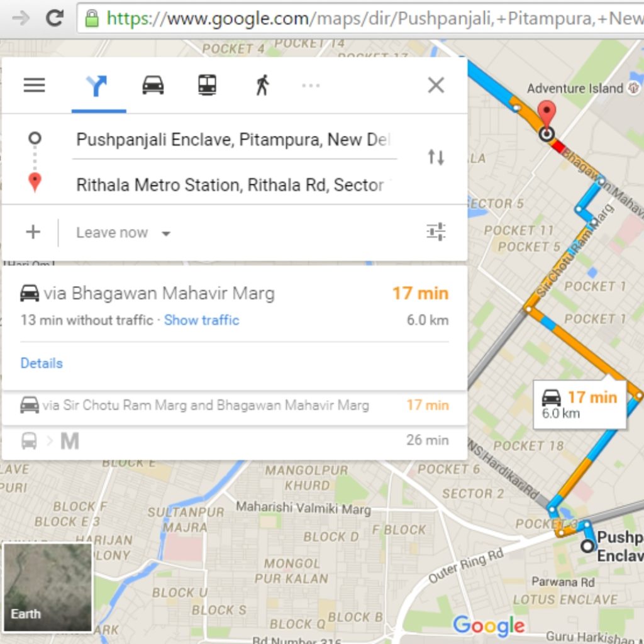Select the walking travel mode icon

[262, 85]
